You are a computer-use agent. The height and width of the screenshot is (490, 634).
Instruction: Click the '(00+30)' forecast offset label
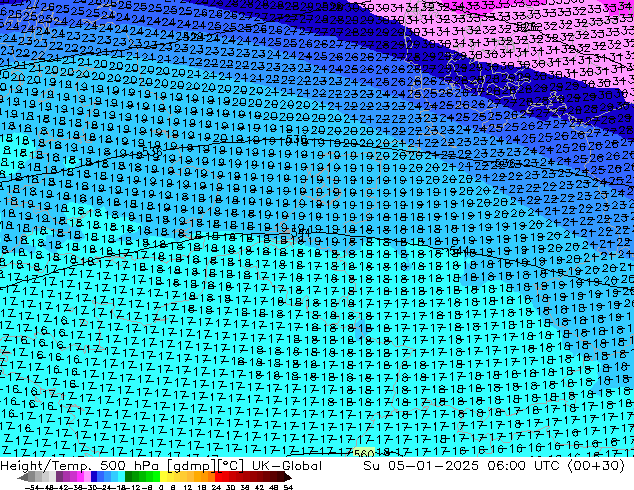click(x=596, y=465)
